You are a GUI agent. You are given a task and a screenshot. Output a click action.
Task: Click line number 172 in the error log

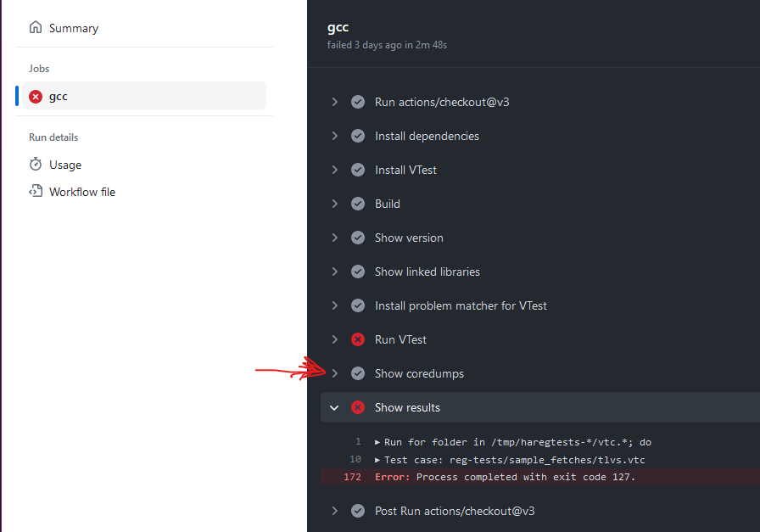point(352,477)
